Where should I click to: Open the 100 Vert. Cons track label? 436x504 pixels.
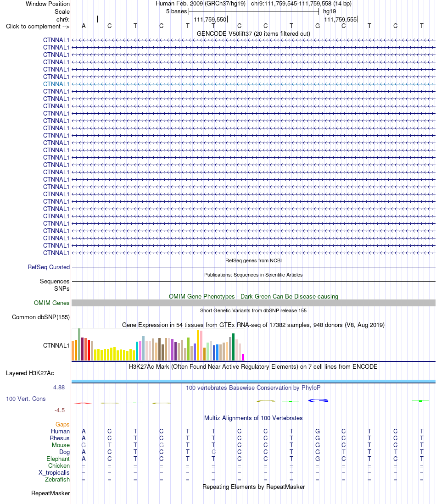point(26,399)
